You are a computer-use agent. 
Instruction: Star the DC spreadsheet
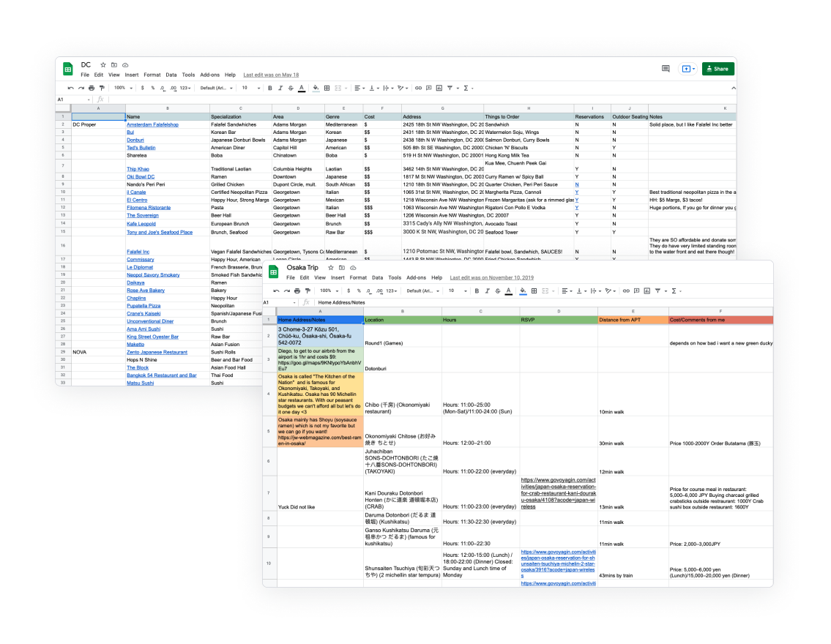(x=103, y=65)
